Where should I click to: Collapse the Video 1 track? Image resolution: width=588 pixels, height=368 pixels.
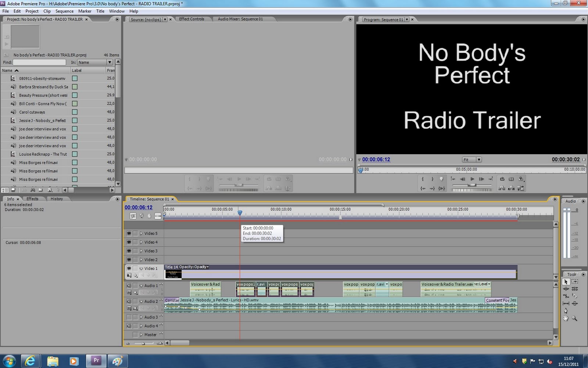tap(141, 269)
